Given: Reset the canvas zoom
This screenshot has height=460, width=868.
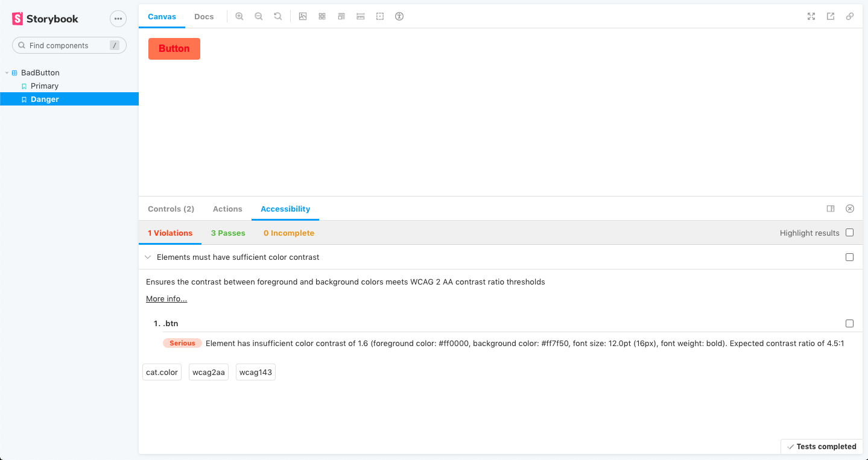Looking at the screenshot, I should [278, 16].
